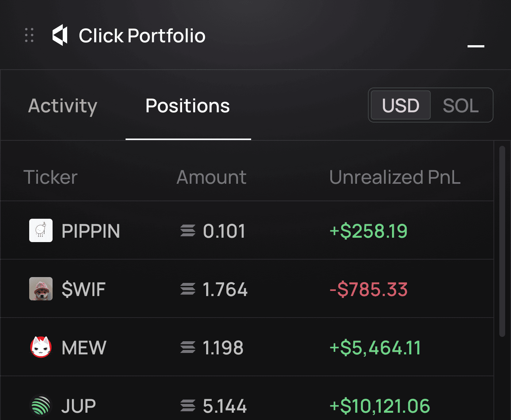Select USD currency display
The image size is (511, 420).
pyautogui.click(x=400, y=105)
